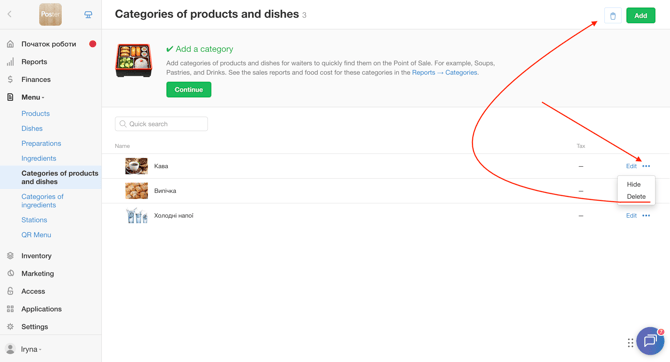Go to Dishes page

(32, 128)
